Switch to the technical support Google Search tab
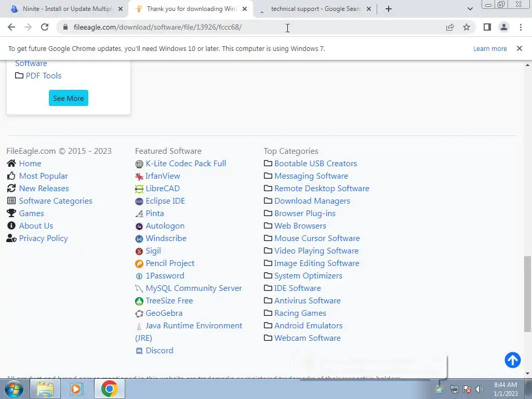 coord(315,9)
